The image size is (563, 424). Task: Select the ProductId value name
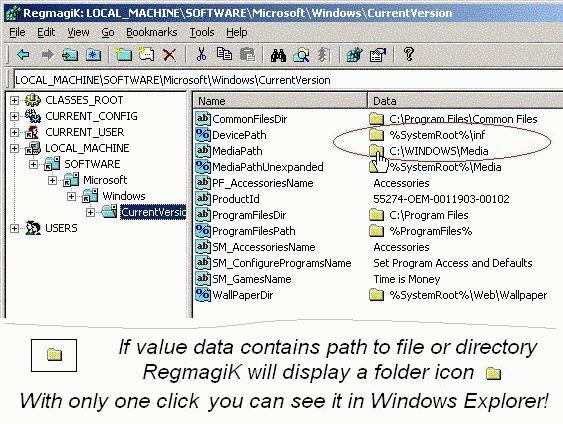(x=236, y=199)
